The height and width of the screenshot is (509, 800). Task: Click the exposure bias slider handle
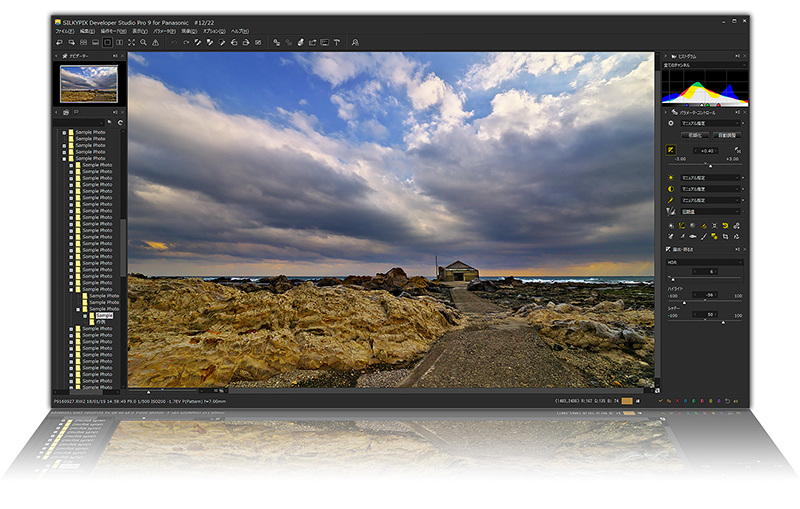[710, 165]
